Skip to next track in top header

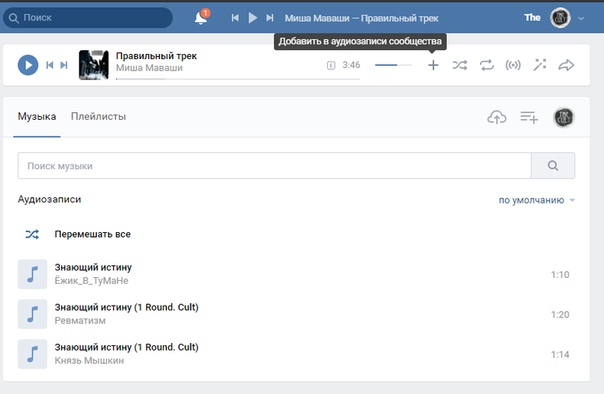coord(270,18)
